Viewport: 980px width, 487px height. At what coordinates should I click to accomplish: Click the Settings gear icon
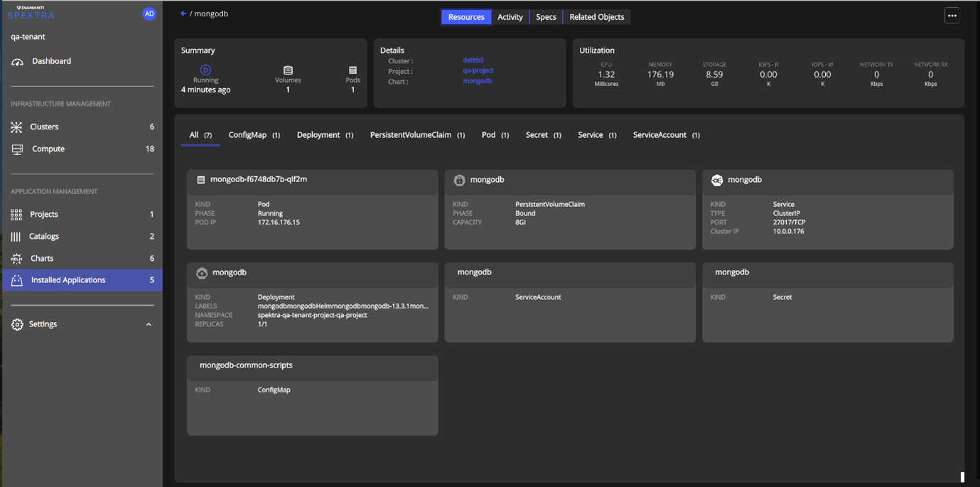(17, 324)
